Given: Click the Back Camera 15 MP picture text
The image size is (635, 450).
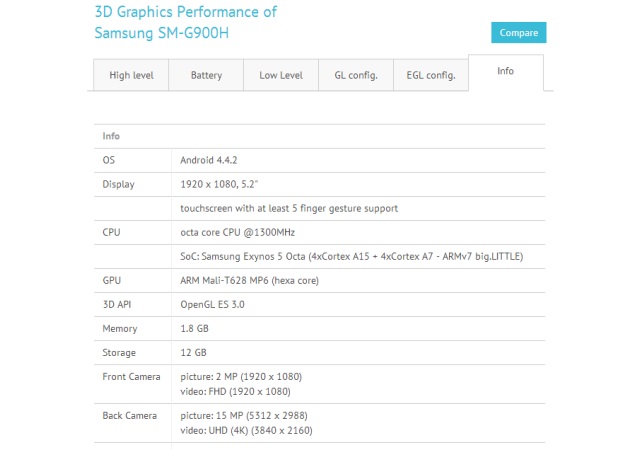Looking at the screenshot, I should pos(247,415).
